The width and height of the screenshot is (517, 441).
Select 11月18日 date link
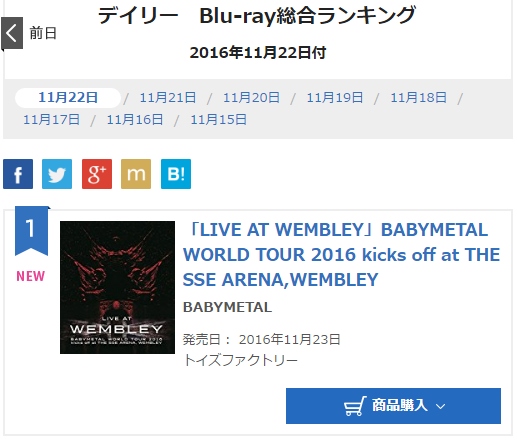click(x=418, y=98)
